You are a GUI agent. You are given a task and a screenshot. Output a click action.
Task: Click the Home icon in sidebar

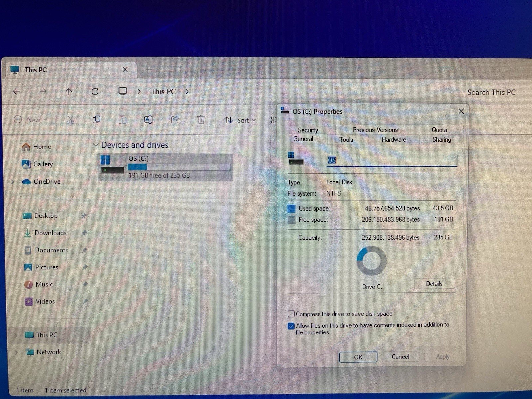[x=26, y=147]
